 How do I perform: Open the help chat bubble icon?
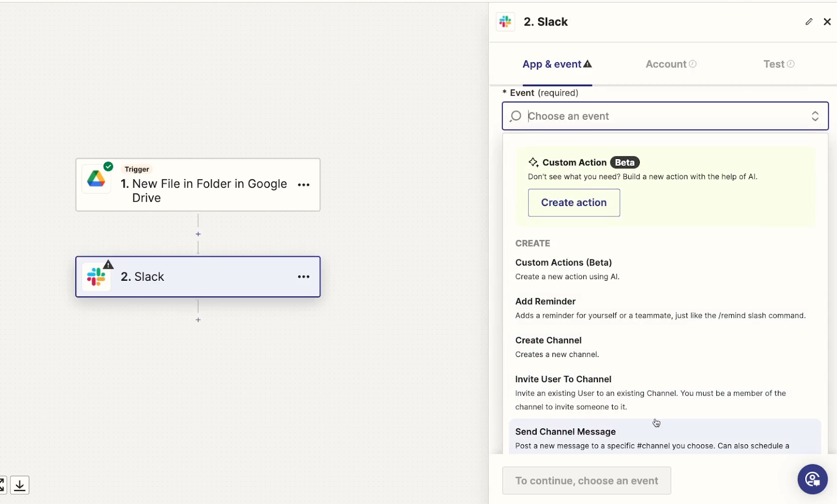tap(812, 479)
